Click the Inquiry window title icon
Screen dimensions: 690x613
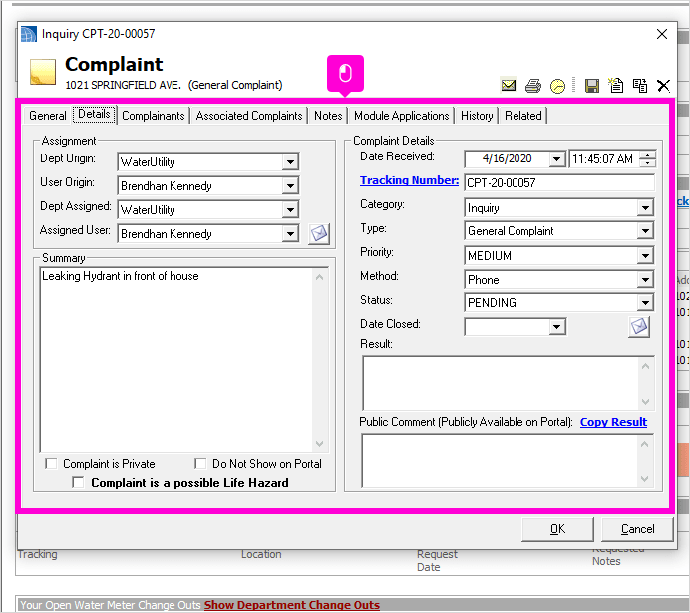pos(29,34)
